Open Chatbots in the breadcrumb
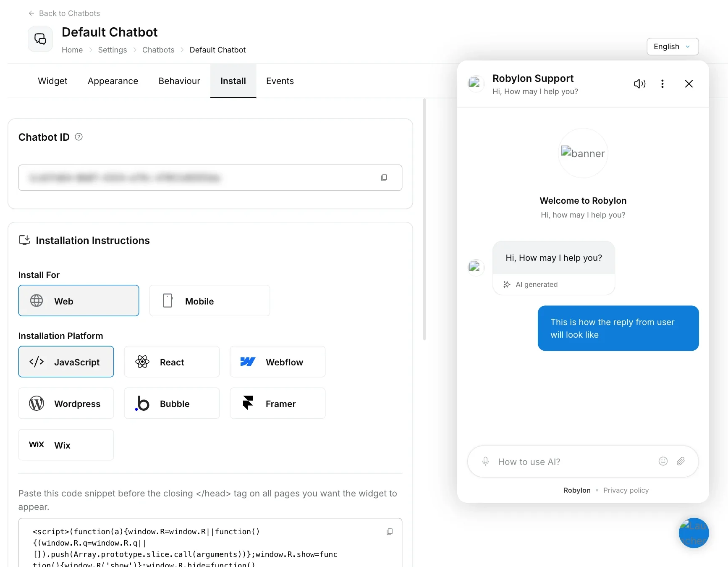The image size is (728, 567). click(158, 50)
